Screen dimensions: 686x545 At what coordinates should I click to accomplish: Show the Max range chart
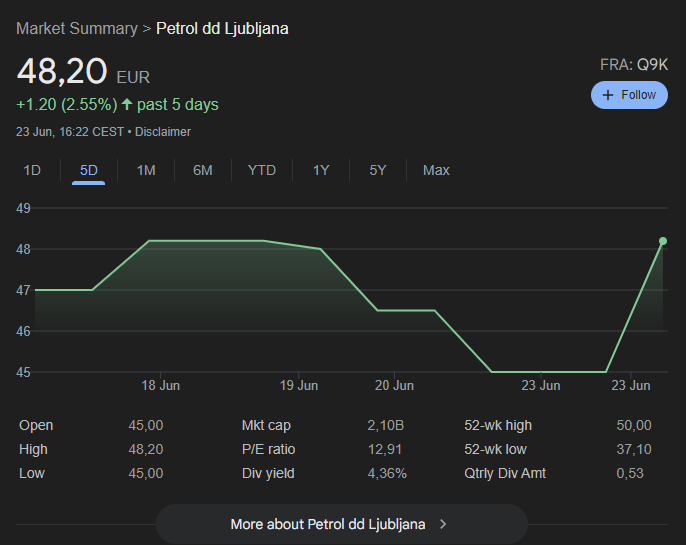pos(436,170)
